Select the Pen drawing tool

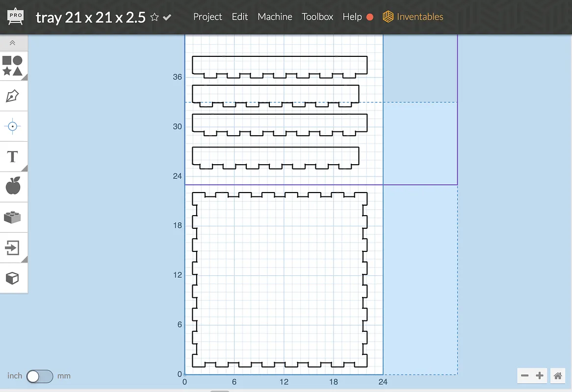pos(13,96)
